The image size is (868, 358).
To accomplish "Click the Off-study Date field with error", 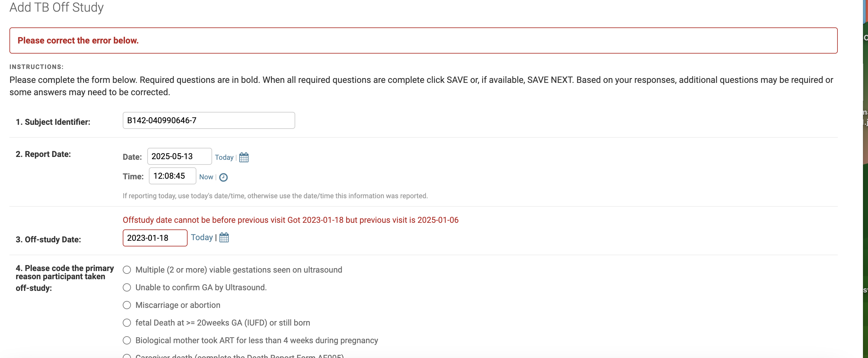I will 155,238.
